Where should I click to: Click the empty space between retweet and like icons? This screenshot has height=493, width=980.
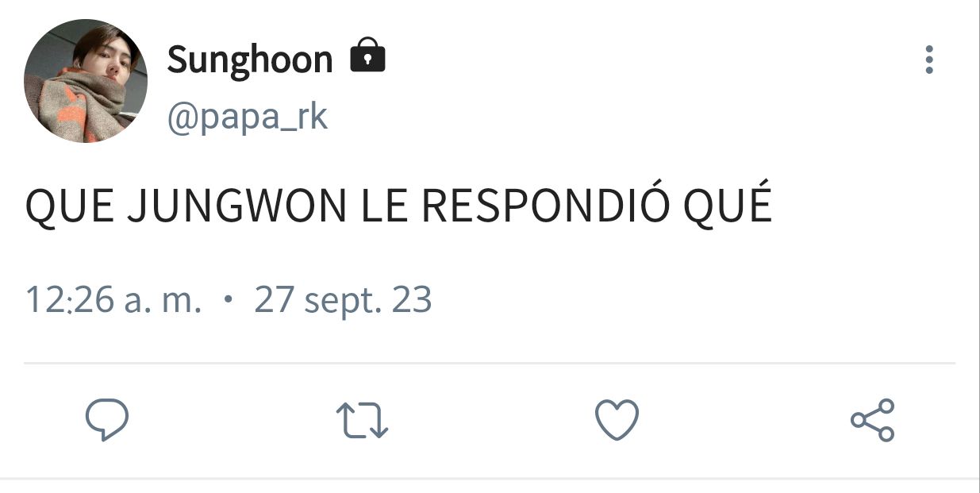click(490, 420)
